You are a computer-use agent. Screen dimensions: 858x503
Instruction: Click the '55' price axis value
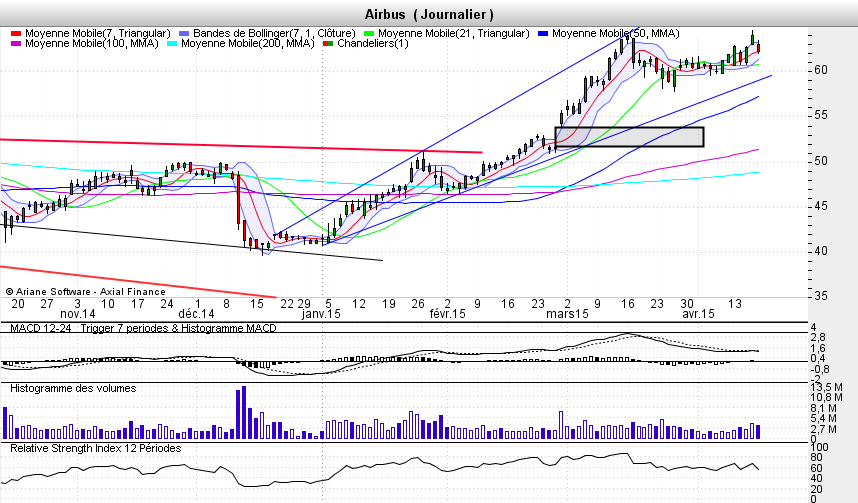click(821, 115)
